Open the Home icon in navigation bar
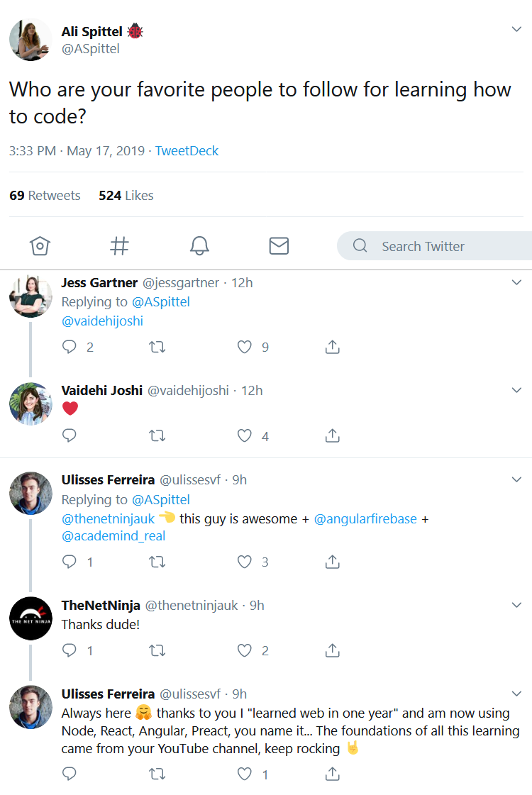 coord(40,246)
